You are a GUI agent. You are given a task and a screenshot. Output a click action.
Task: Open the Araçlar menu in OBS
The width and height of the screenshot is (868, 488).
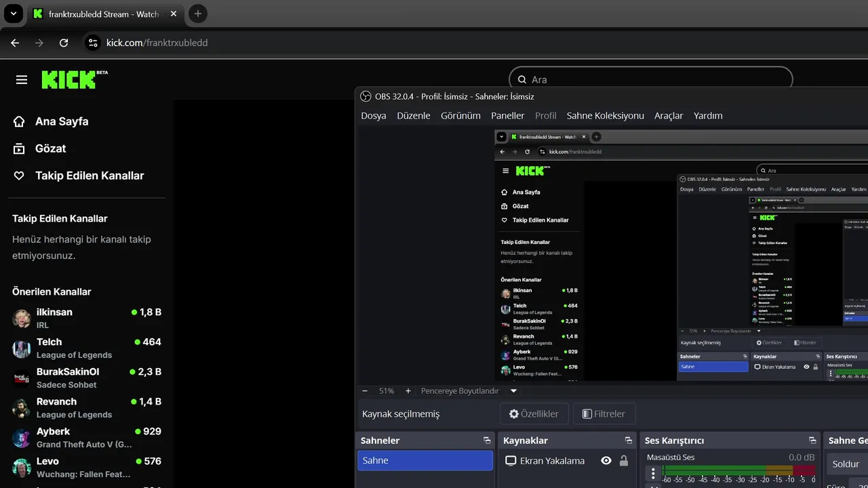pos(669,116)
